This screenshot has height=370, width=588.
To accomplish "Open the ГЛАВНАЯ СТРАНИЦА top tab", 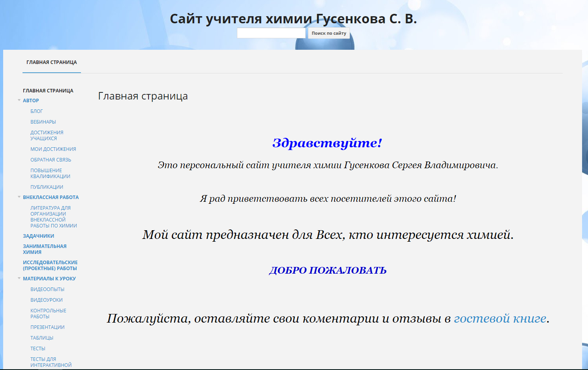I will [x=52, y=62].
